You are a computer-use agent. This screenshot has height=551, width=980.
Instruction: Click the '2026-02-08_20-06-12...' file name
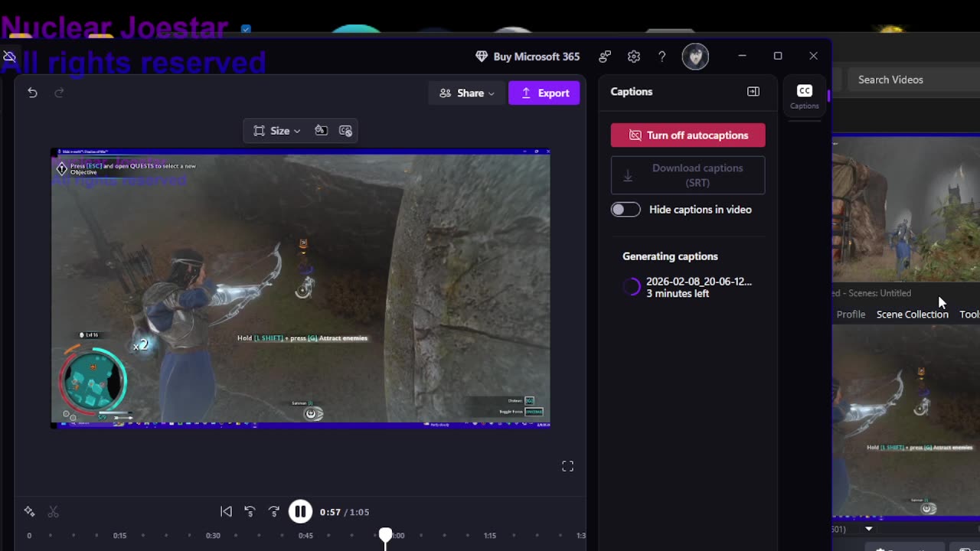pos(699,282)
